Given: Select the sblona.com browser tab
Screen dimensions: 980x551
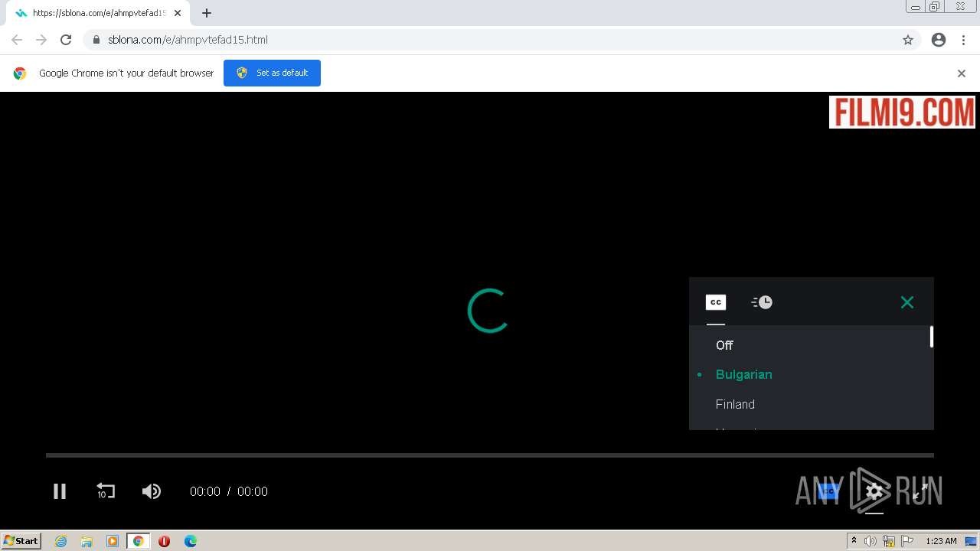Looking at the screenshot, I should point(98,13).
